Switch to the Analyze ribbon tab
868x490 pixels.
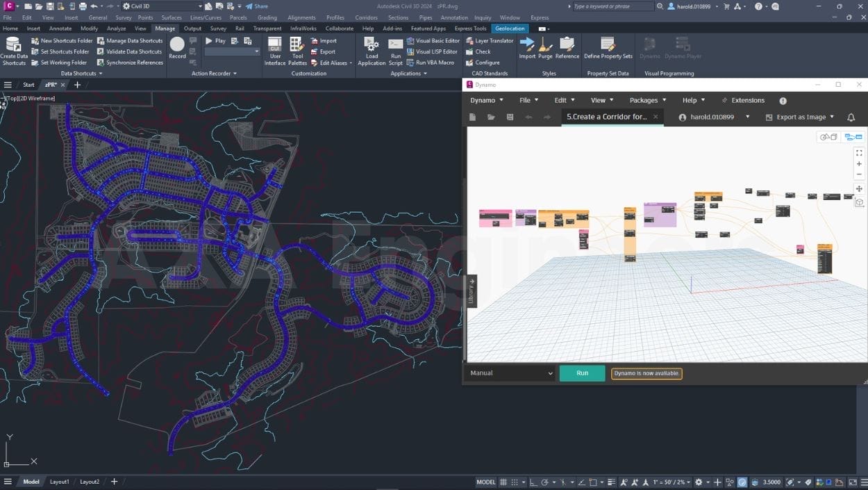(x=116, y=28)
